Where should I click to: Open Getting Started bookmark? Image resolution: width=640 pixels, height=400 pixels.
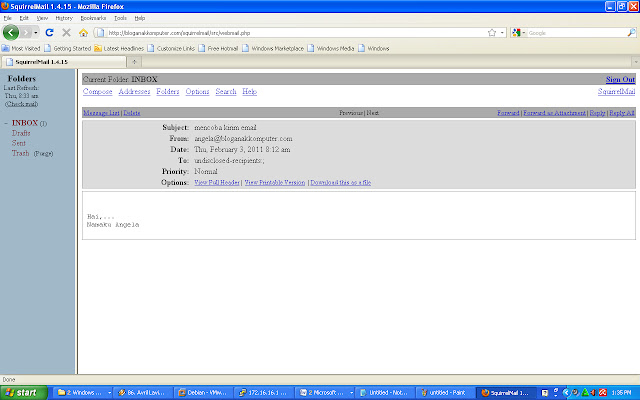point(68,48)
